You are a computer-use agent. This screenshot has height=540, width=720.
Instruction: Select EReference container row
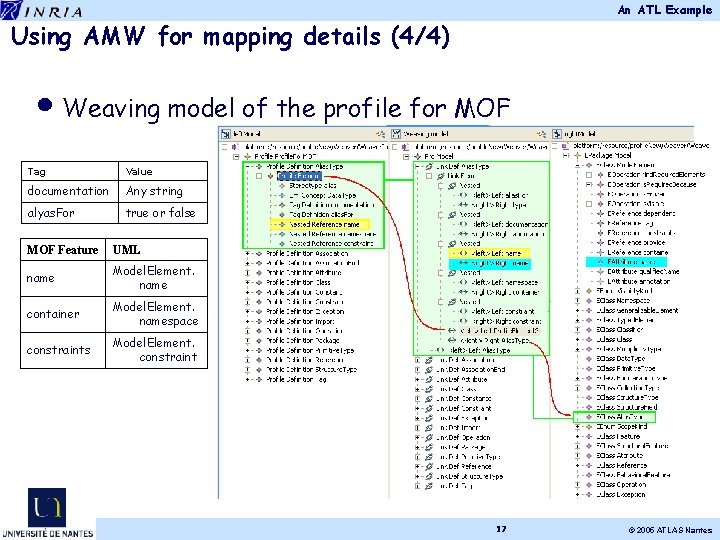click(x=638, y=252)
